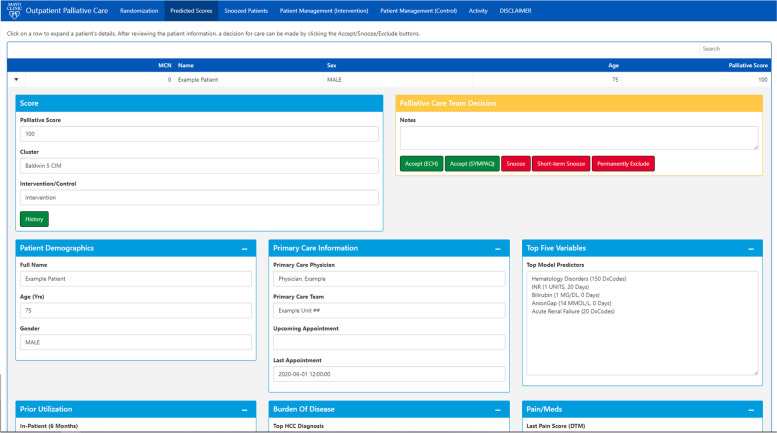The width and height of the screenshot is (777, 433).
Task: Switch to Snoozed Patients tab
Action: [246, 11]
